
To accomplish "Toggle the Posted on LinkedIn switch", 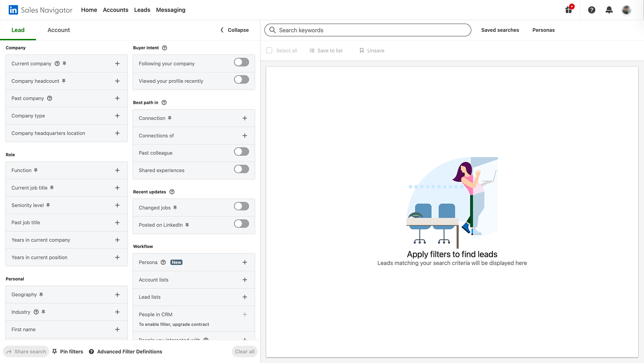I will [241, 224].
